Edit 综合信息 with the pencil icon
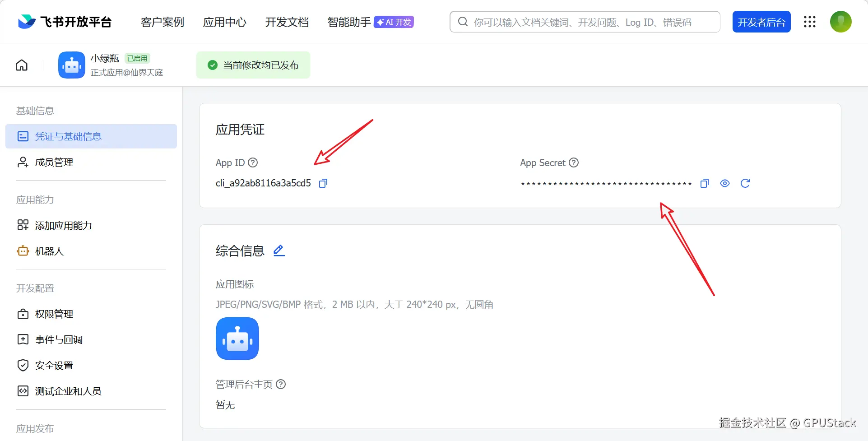The width and height of the screenshot is (868, 441). click(279, 251)
